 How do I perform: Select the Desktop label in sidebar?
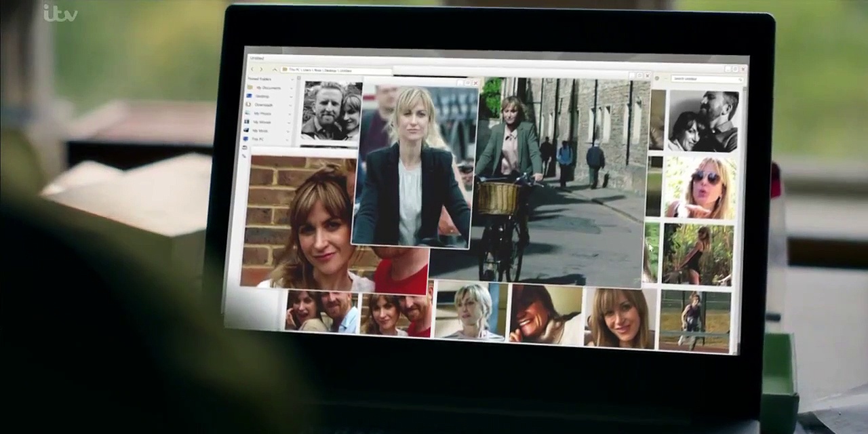point(262,96)
